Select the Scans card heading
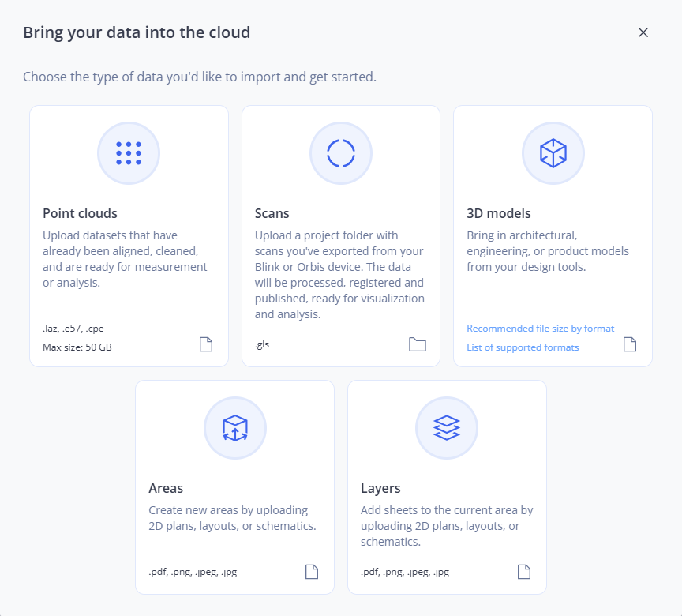 [x=272, y=213]
